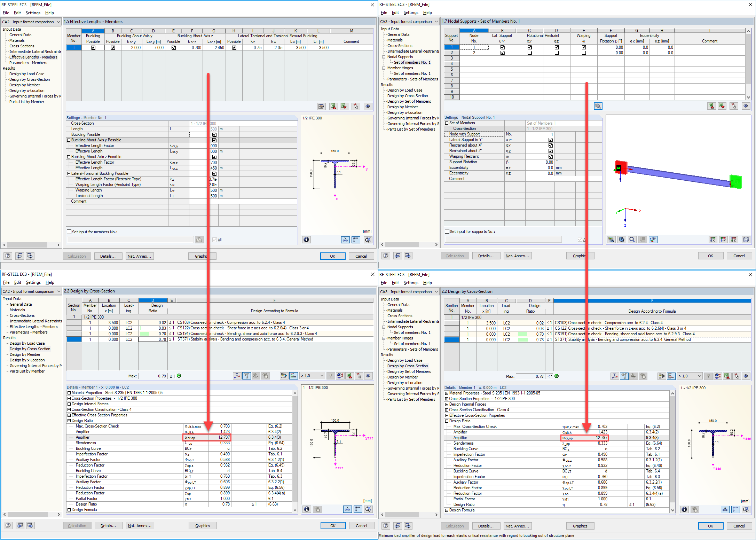Toggle Buckling Possible checkbox for Member 1
Viewport: 756px width, 540px height.
[93, 48]
